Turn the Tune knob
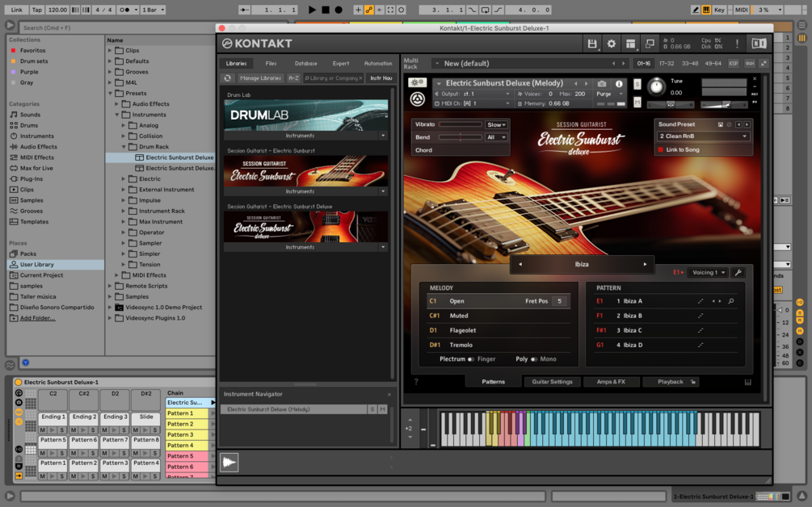This screenshot has height=507, width=812. pos(656,86)
